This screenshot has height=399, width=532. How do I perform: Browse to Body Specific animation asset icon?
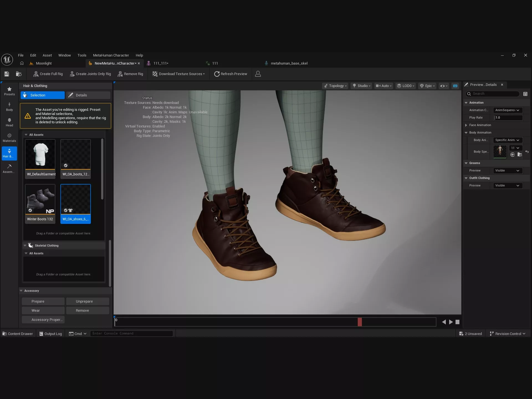pos(520,155)
